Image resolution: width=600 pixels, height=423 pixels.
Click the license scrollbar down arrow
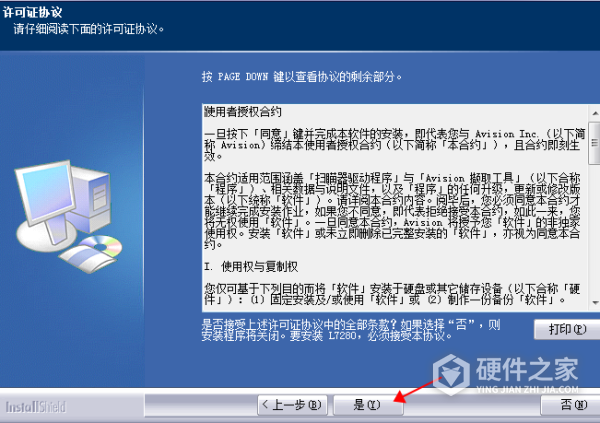pos(595,303)
